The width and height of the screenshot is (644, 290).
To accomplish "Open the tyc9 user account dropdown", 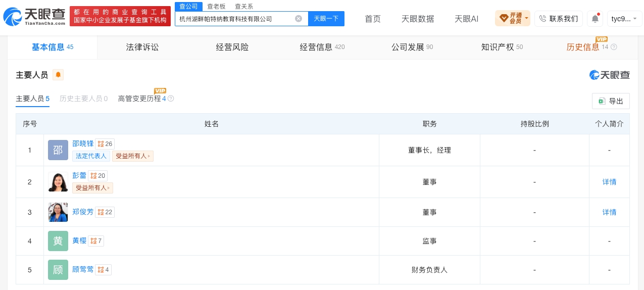I will (625, 19).
